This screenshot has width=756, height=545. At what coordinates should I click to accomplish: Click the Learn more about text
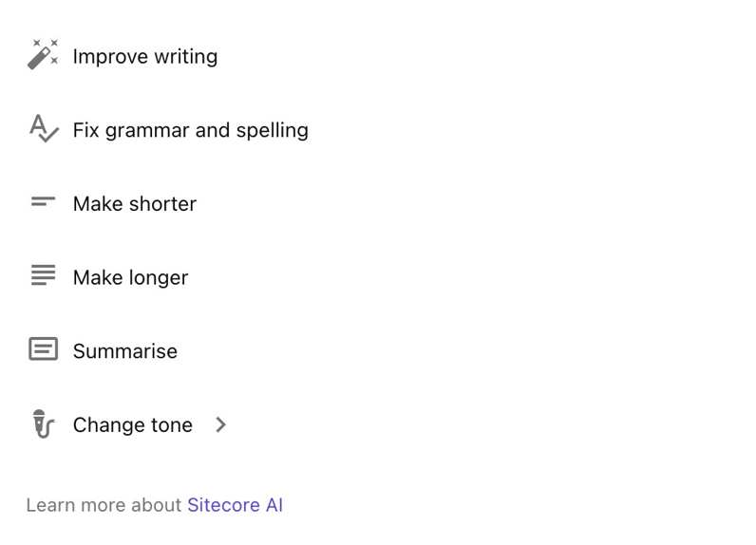click(104, 505)
